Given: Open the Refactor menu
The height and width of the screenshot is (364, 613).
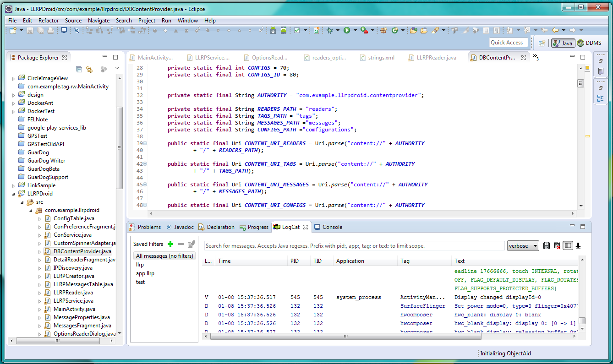Looking at the screenshot, I should [x=49, y=21].
